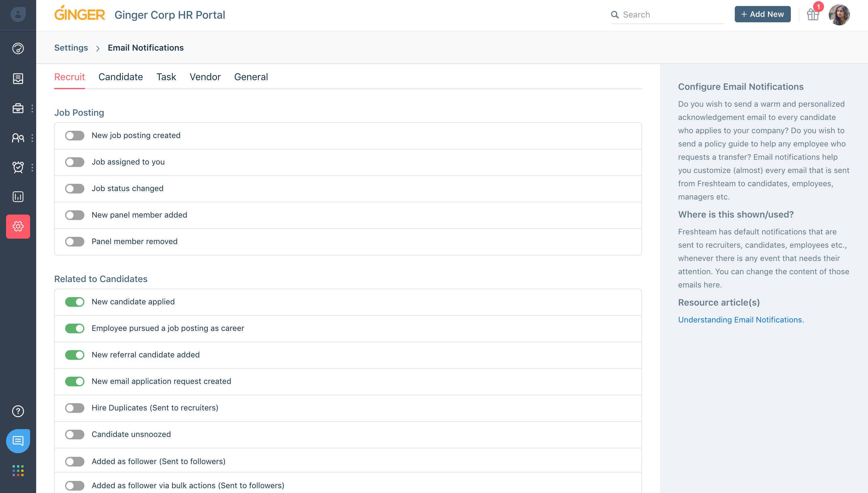Open the Panel member removed row text

[x=134, y=241]
